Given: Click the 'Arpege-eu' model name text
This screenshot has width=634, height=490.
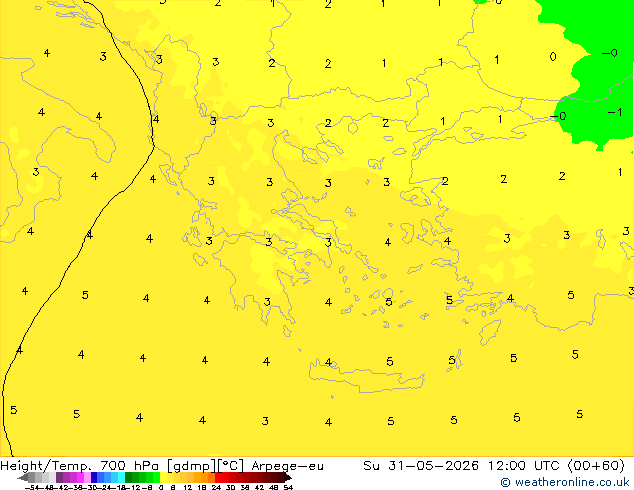Looking at the screenshot, I should 287,466.
